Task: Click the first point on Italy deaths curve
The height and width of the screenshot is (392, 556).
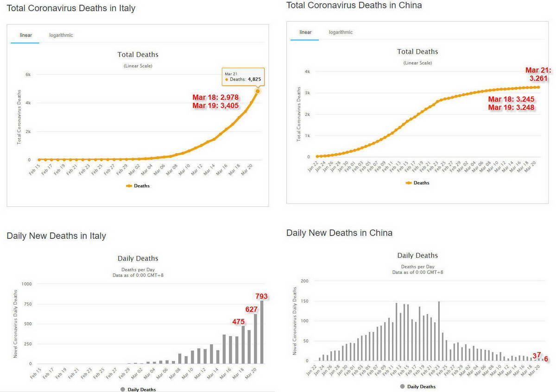Action: coord(39,160)
